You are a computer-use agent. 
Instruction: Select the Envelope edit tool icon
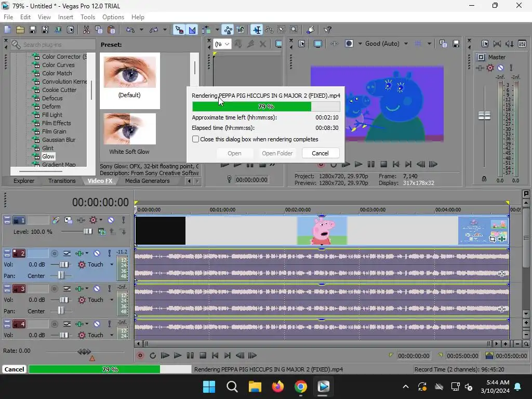pyautogui.click(x=269, y=30)
